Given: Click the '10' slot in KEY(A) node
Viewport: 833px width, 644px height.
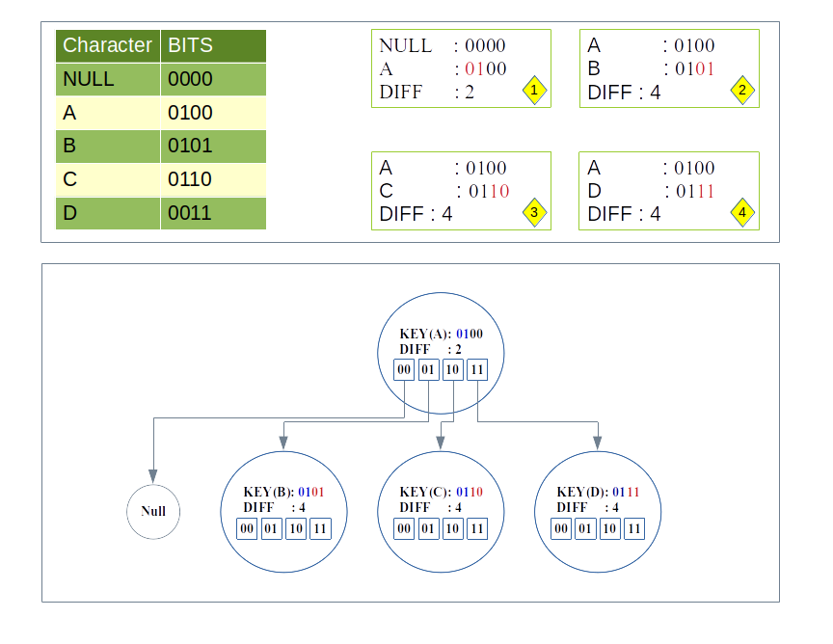Looking at the screenshot, I should click(452, 370).
